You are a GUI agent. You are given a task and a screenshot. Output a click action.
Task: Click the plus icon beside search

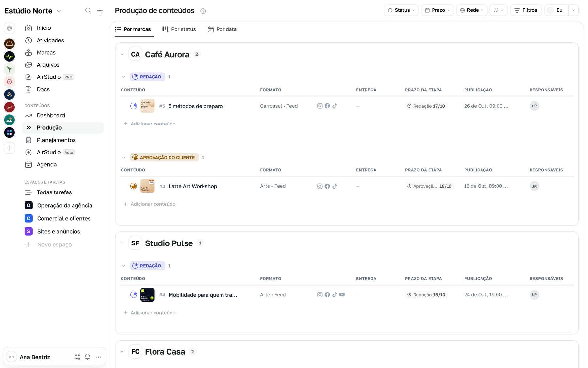100,11
